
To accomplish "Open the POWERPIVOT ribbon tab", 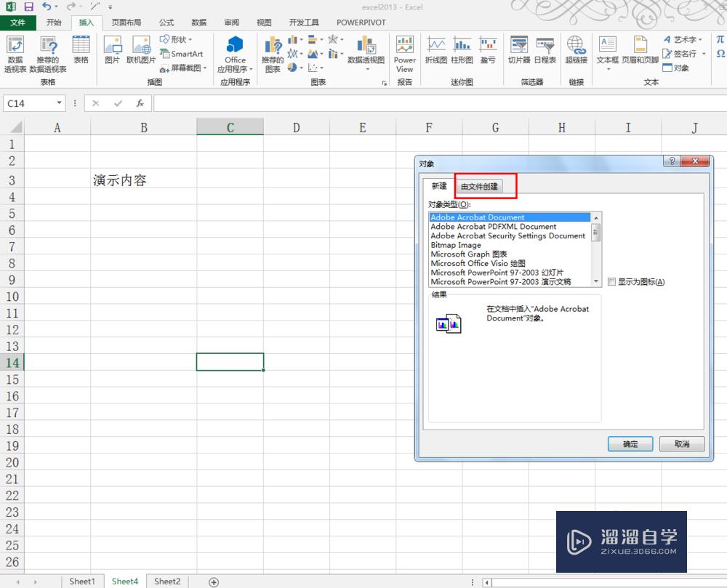I will click(x=361, y=23).
